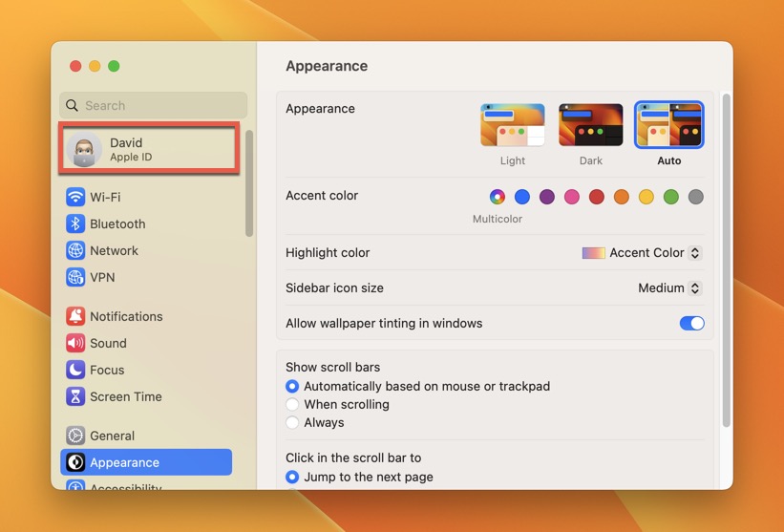Click the search magnifier icon
This screenshot has height=532, width=784.
pyautogui.click(x=72, y=105)
